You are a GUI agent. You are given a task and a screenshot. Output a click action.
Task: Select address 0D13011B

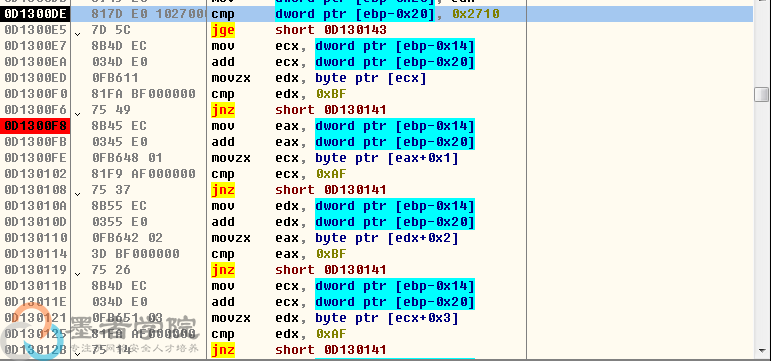click(35, 286)
